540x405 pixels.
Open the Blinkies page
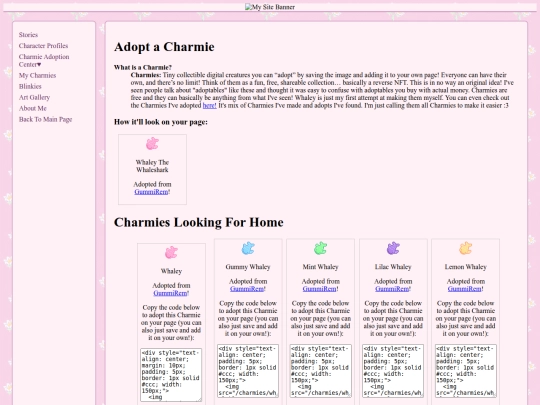pyautogui.click(x=30, y=86)
